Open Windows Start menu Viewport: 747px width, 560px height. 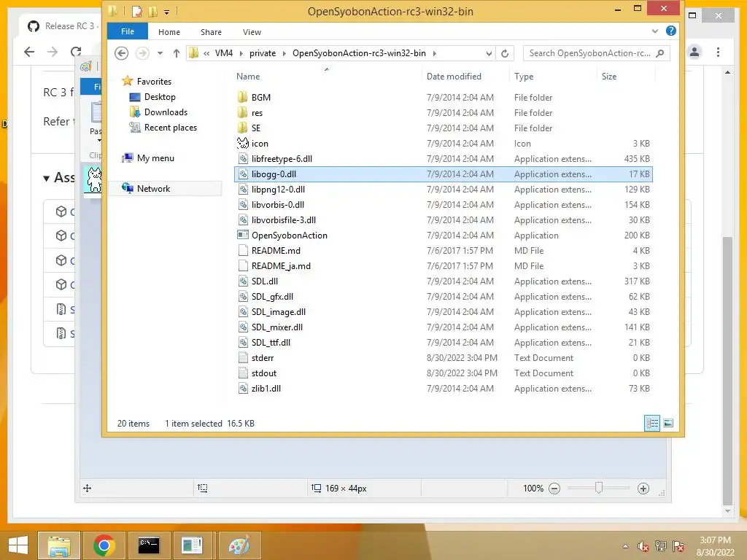(x=18, y=545)
